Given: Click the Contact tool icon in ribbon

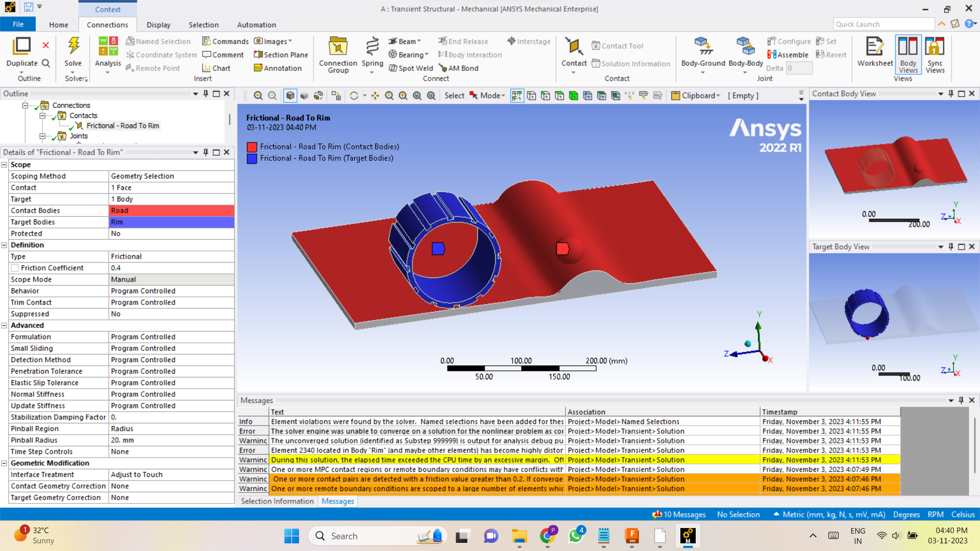Looking at the screenshot, I should click(574, 46).
